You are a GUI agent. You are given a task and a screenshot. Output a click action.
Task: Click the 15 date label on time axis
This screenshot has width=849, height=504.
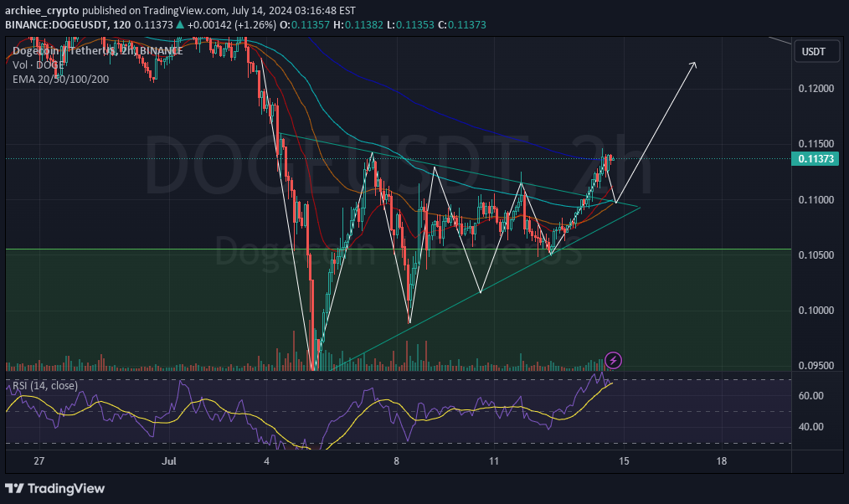(x=624, y=461)
